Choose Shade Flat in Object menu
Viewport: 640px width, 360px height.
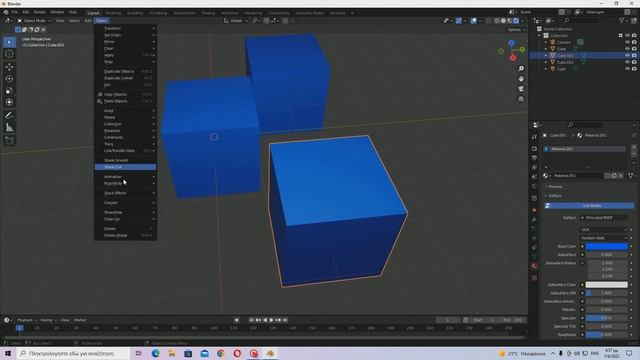[125, 167]
